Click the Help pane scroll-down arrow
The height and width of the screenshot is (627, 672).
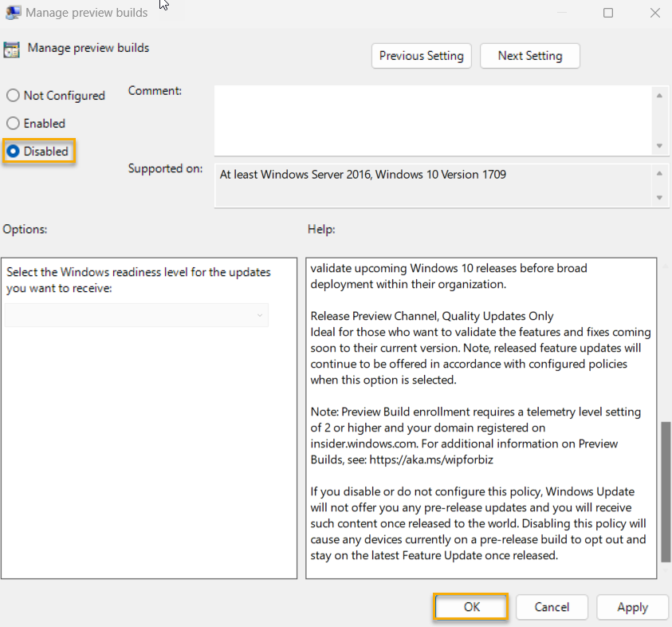(664, 571)
